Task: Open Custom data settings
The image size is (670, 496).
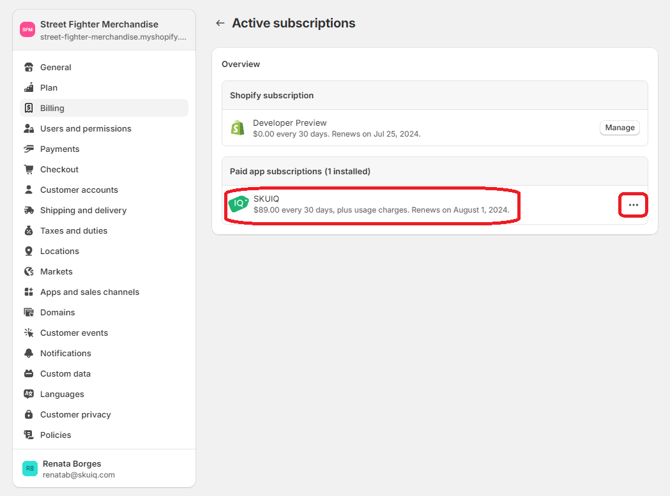Action: 104,374
